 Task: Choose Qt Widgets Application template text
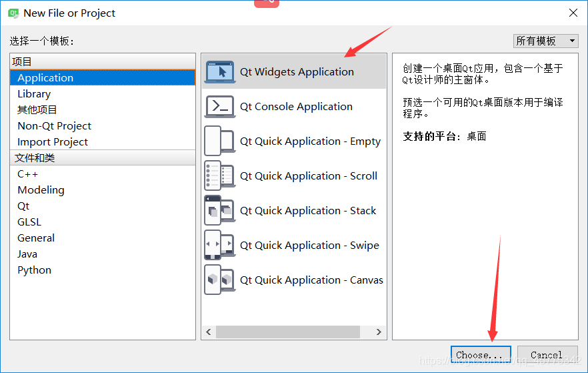pyautogui.click(x=297, y=71)
